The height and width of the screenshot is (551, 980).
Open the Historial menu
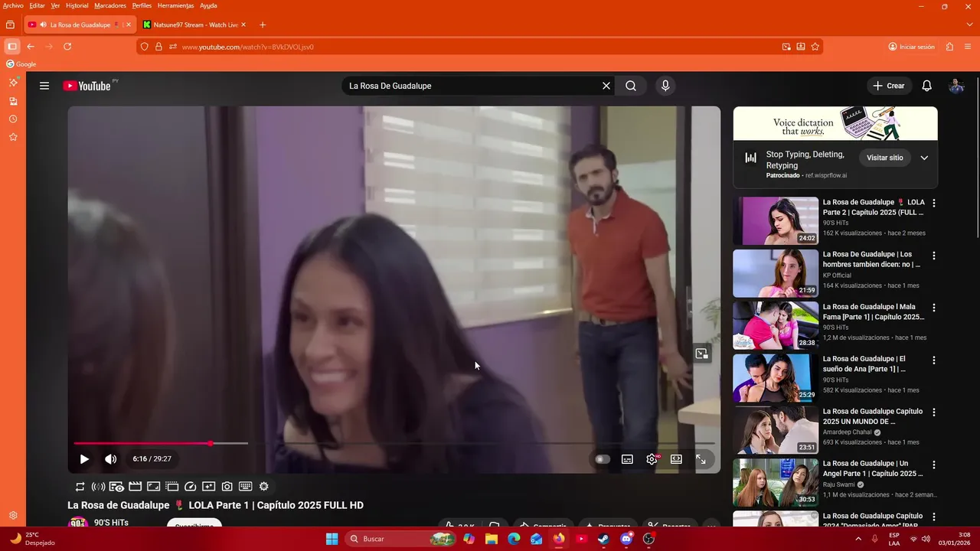[x=77, y=5]
